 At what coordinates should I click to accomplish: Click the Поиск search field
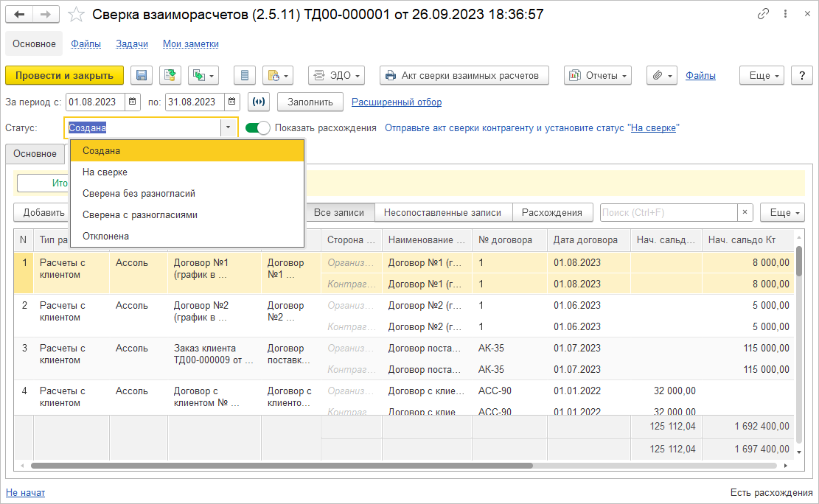coord(668,212)
